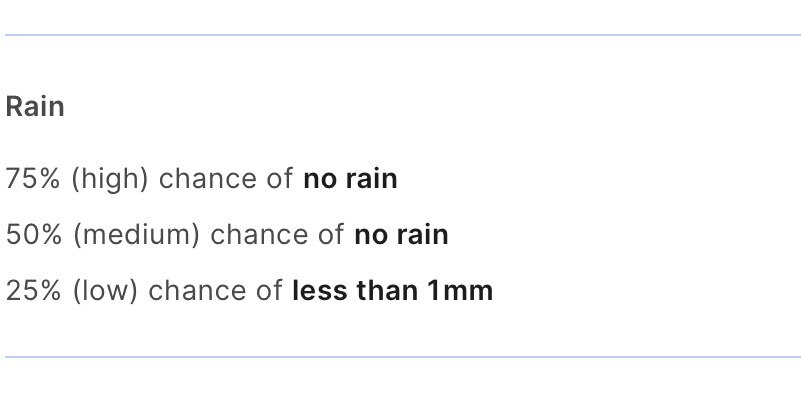Image resolution: width=801 pixels, height=393 pixels.
Task: Click "chance of" on the 75% line
Action: pos(226,179)
